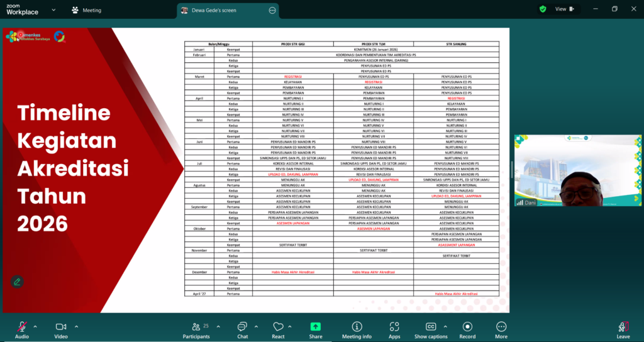
Task: Open the Apps panel
Action: [x=394, y=329]
